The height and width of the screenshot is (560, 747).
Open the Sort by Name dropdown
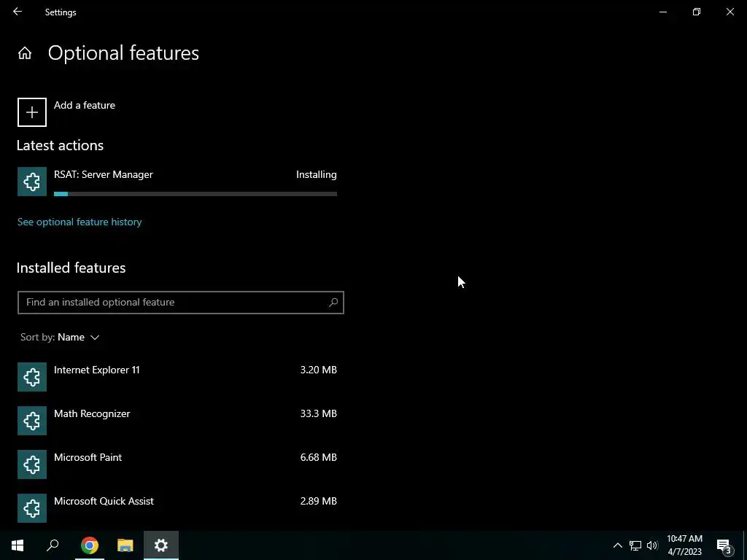coord(60,338)
